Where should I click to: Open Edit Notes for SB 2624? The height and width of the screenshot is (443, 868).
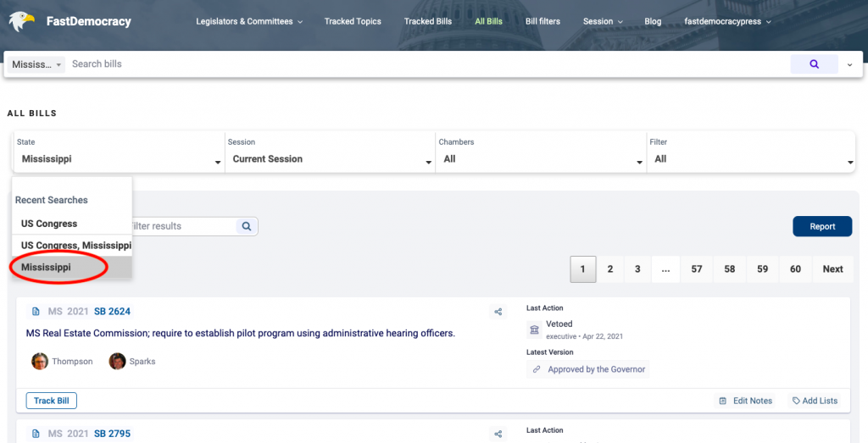745,401
